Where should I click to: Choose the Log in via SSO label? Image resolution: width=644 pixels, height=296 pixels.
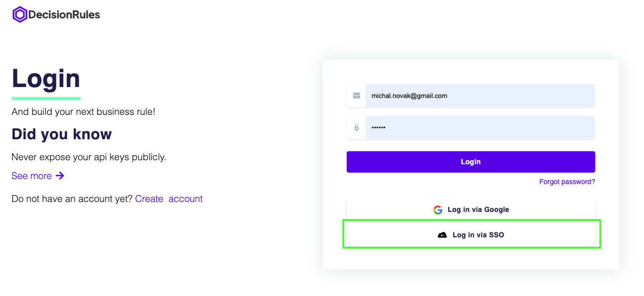(x=478, y=235)
